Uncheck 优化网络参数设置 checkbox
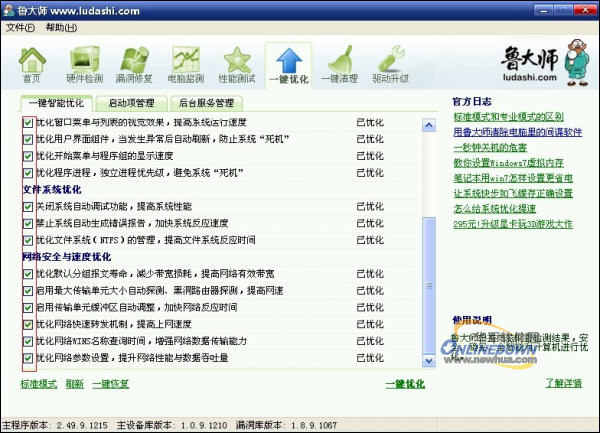This screenshot has height=433, width=600. 28,358
